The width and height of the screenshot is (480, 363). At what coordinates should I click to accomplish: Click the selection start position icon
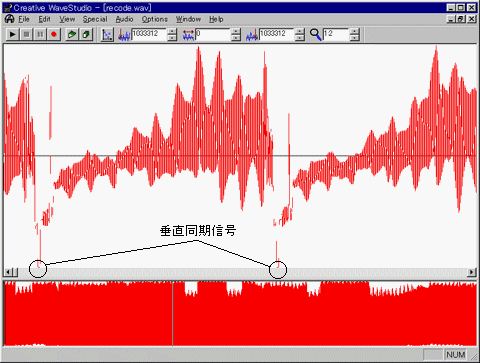point(124,35)
